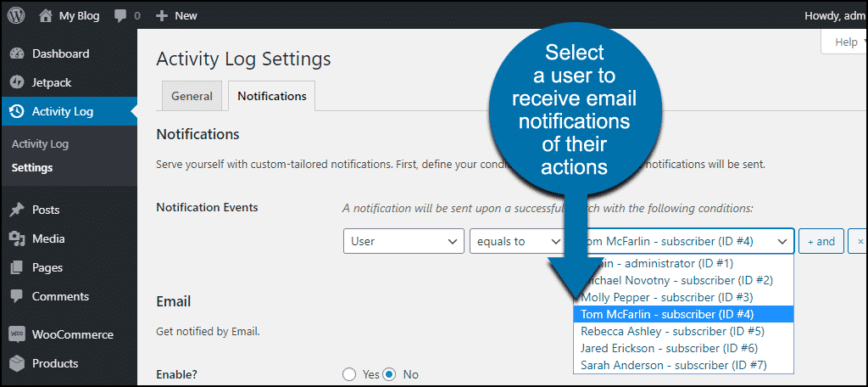Choose admin - administrator (ID #1) option

[684, 263]
